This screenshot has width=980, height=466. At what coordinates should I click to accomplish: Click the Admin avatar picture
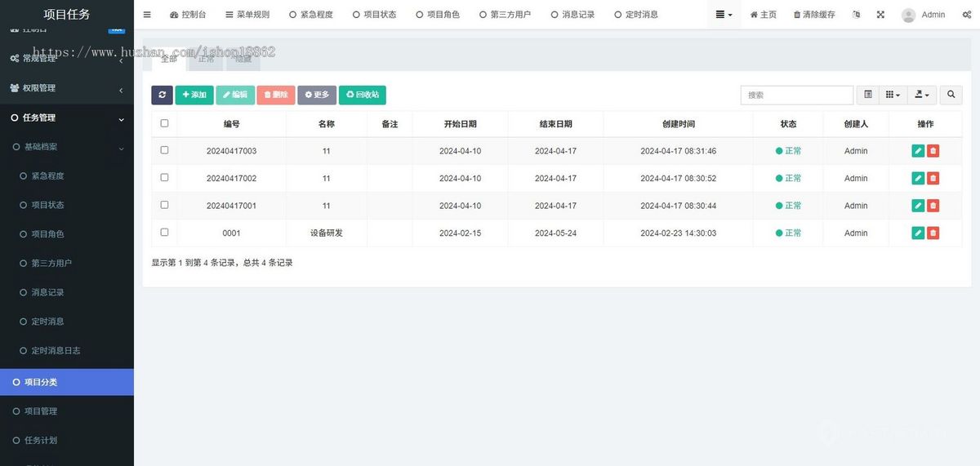coord(908,15)
